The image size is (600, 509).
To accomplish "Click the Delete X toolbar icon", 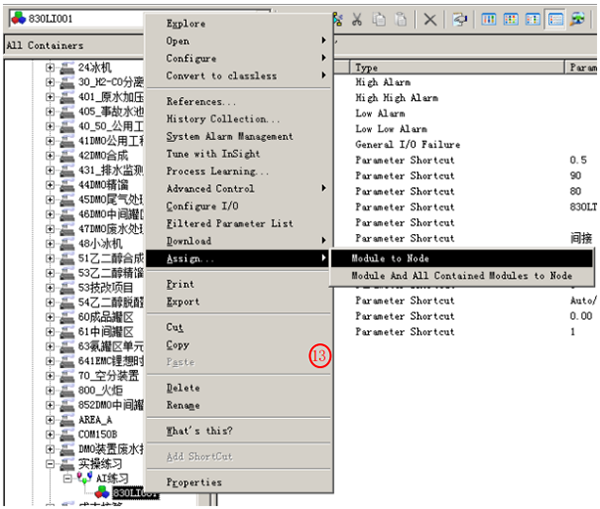I will click(x=429, y=19).
